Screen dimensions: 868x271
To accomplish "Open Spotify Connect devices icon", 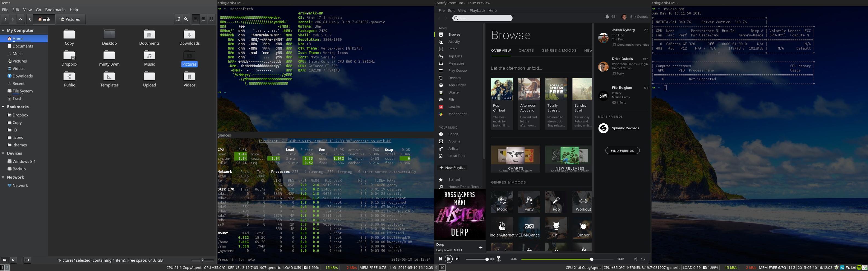I will (499, 259).
